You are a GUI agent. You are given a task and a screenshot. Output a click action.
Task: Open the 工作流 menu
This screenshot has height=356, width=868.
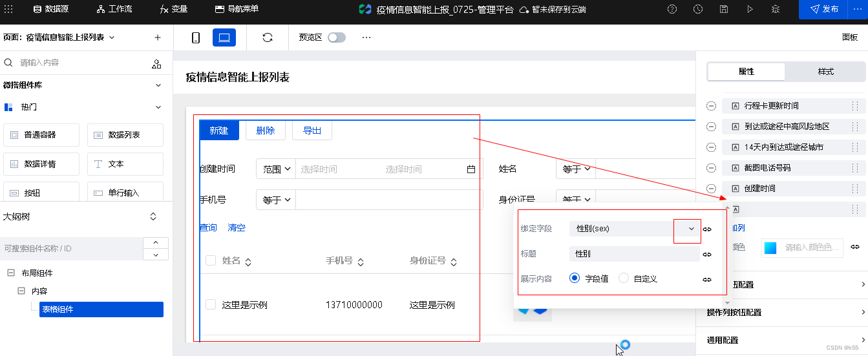click(x=114, y=9)
